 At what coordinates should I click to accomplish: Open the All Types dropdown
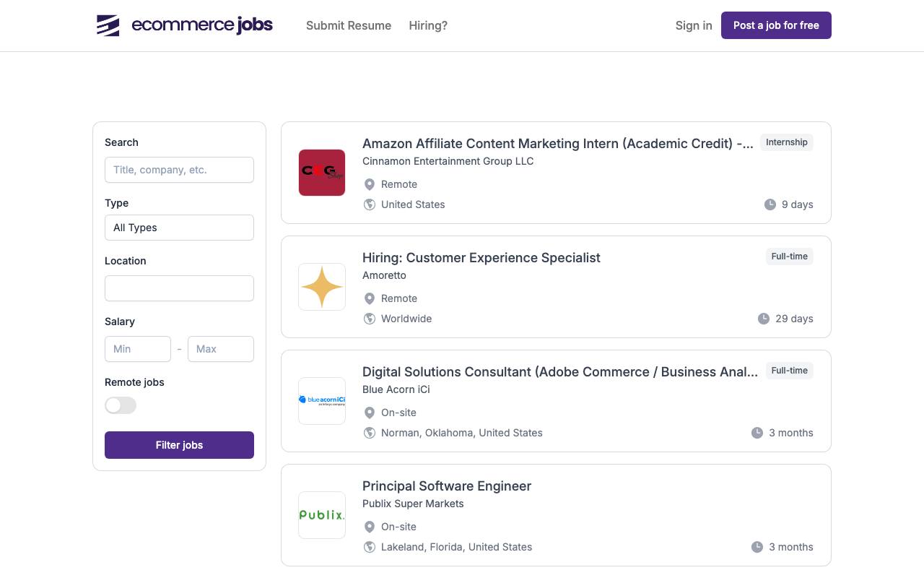[179, 228]
